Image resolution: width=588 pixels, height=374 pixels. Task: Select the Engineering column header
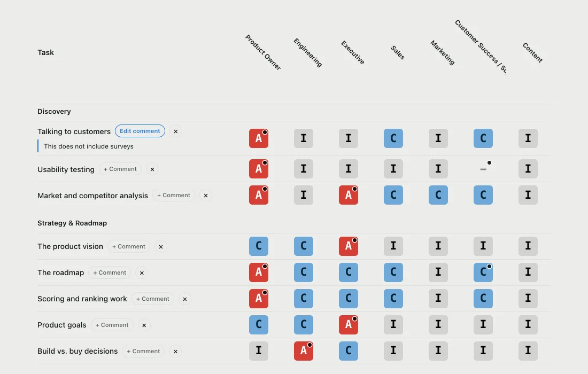coord(308,52)
